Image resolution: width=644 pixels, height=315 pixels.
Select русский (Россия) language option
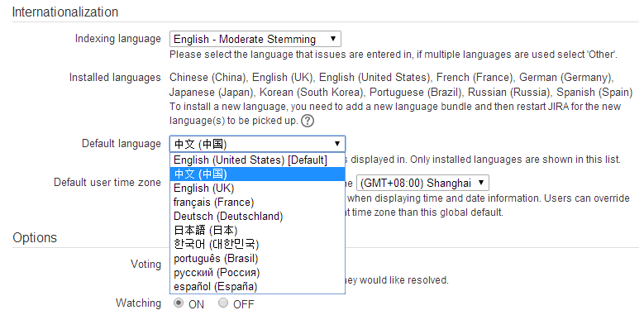tap(258, 272)
